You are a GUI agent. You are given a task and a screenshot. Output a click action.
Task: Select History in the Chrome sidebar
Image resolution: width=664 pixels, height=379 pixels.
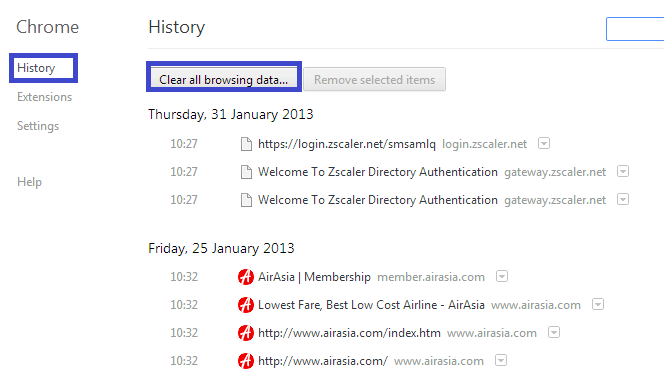36,68
